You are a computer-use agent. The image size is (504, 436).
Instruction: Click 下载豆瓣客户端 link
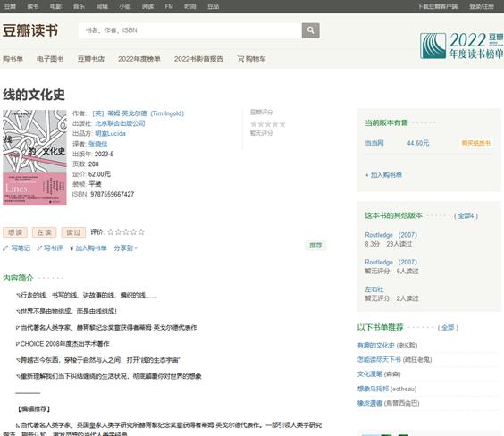(437, 6)
